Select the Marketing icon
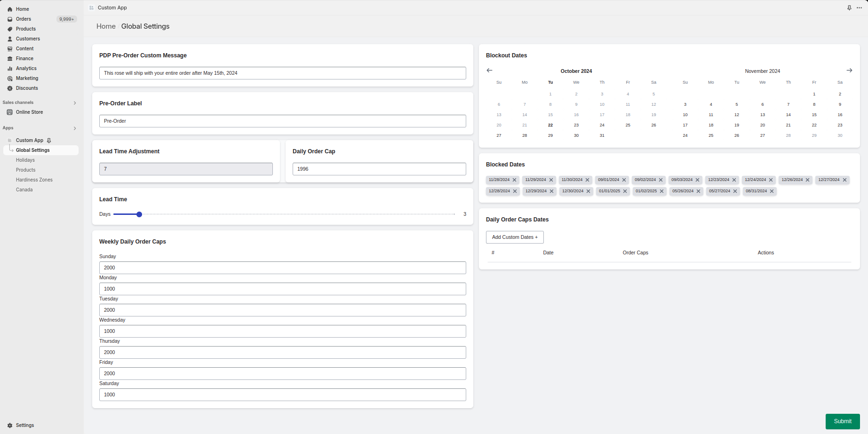The image size is (868, 434). point(10,78)
